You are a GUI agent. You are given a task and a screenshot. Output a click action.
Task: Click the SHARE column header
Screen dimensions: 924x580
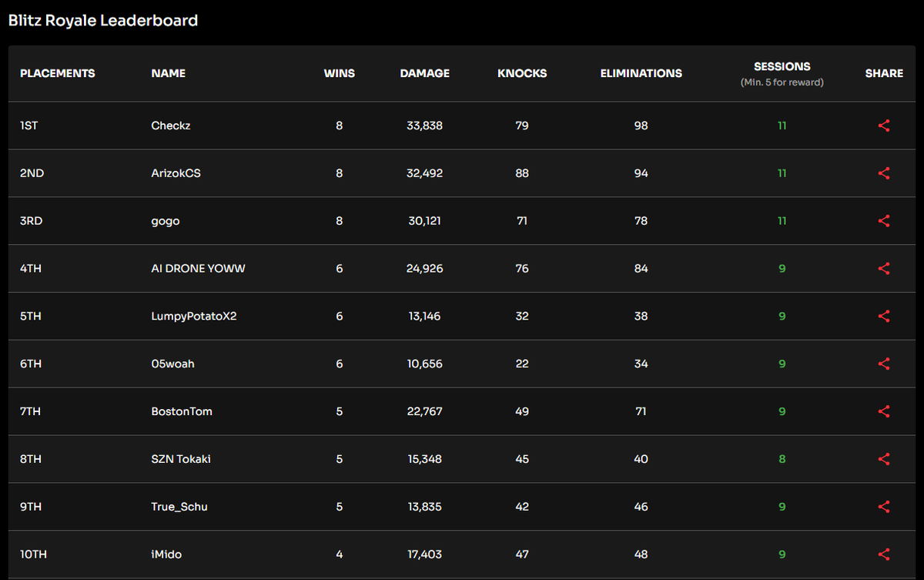(x=884, y=73)
